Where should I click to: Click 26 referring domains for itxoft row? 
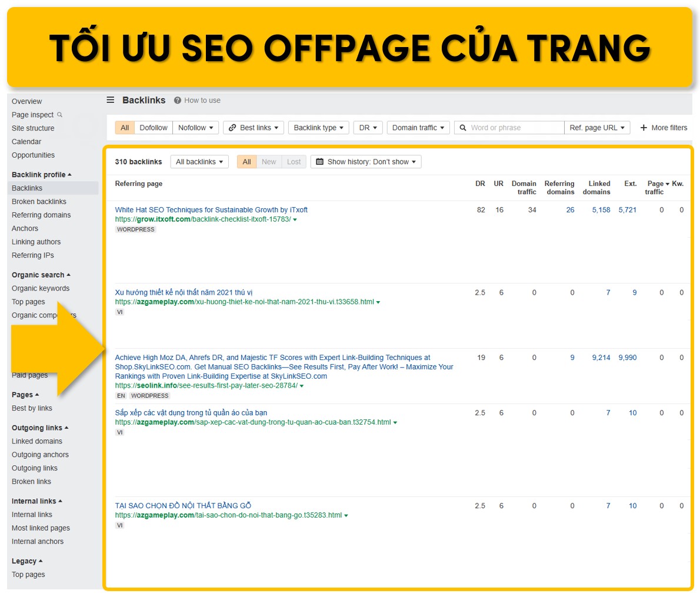click(570, 210)
